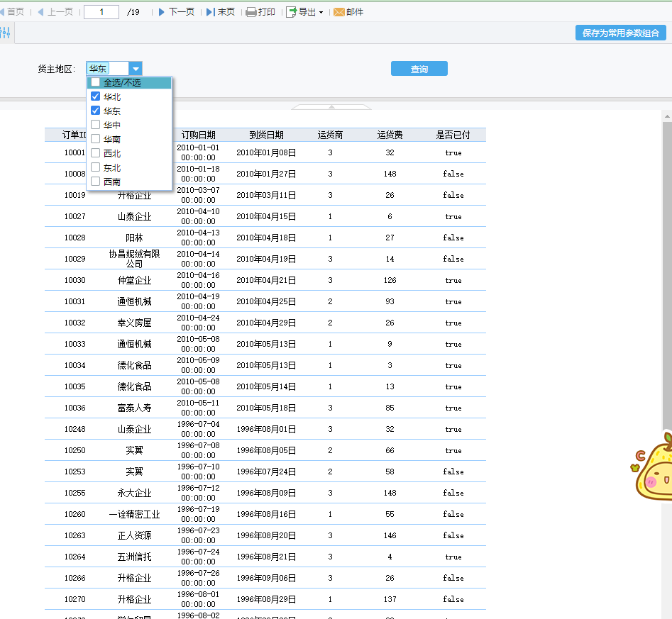Viewport: 672px width, 619px height.
Task: Collapse the parameter pane using the up-arrow handle
Action: point(331,107)
